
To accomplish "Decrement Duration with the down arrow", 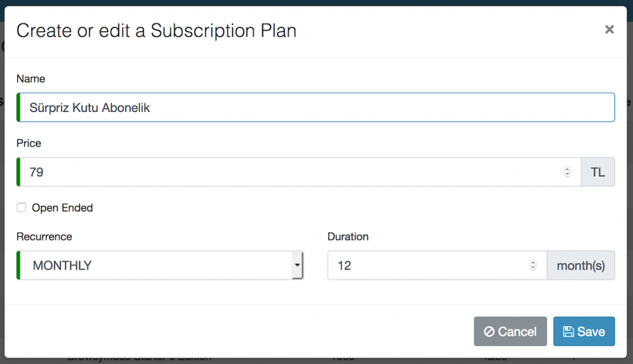I will [533, 268].
